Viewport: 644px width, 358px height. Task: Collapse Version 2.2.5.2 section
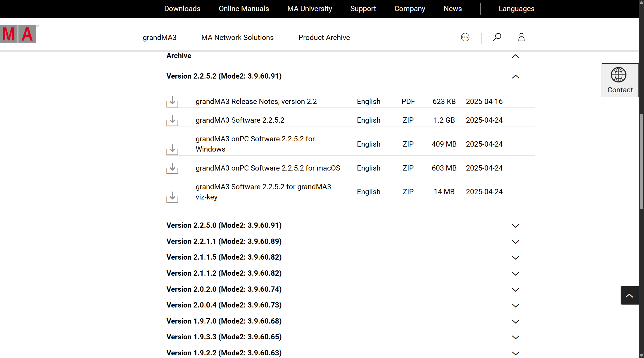515,77
